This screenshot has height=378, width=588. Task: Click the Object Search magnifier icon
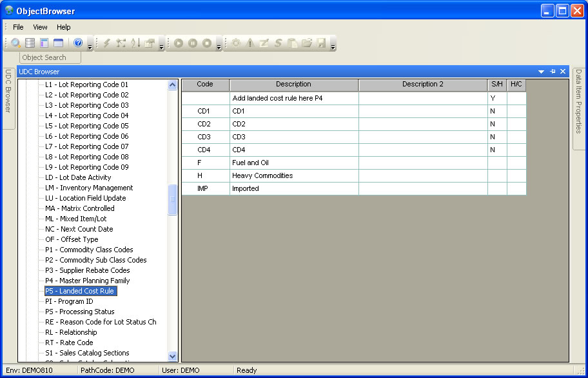pyautogui.click(x=16, y=43)
